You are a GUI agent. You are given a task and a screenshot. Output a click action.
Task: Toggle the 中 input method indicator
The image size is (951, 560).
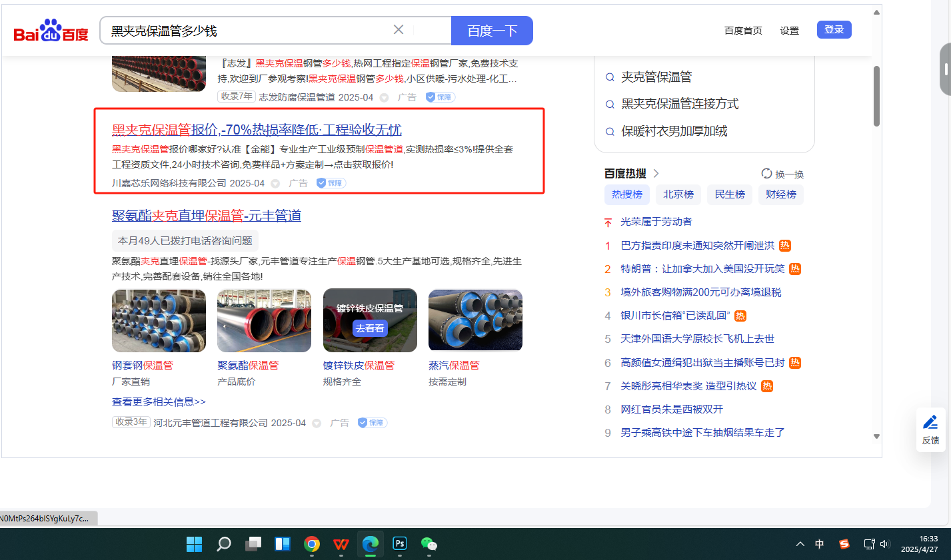pyautogui.click(x=820, y=544)
